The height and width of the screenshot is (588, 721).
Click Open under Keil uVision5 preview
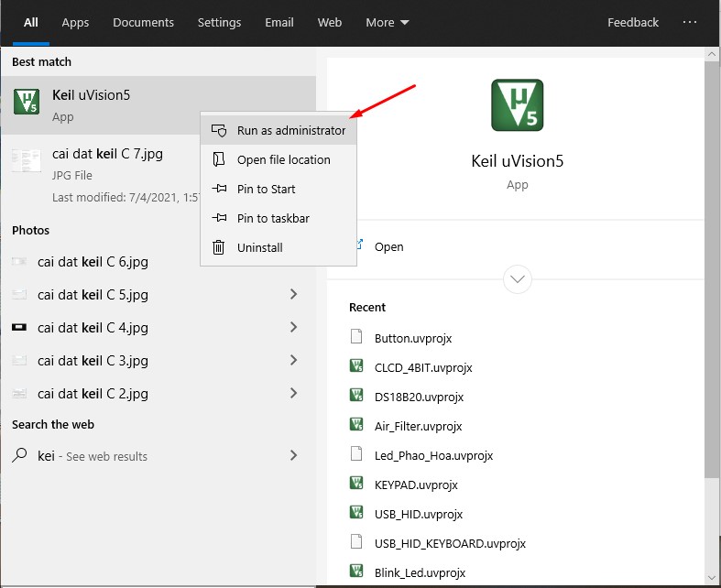click(x=388, y=246)
